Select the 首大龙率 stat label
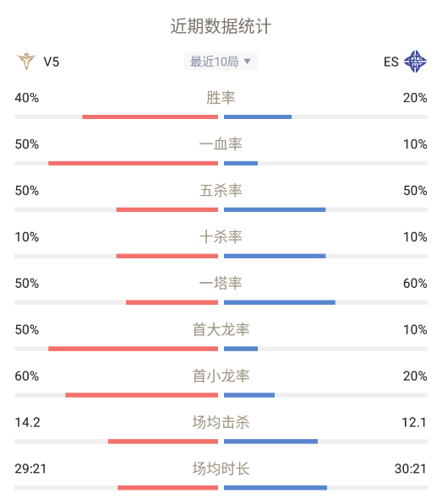 click(221, 329)
